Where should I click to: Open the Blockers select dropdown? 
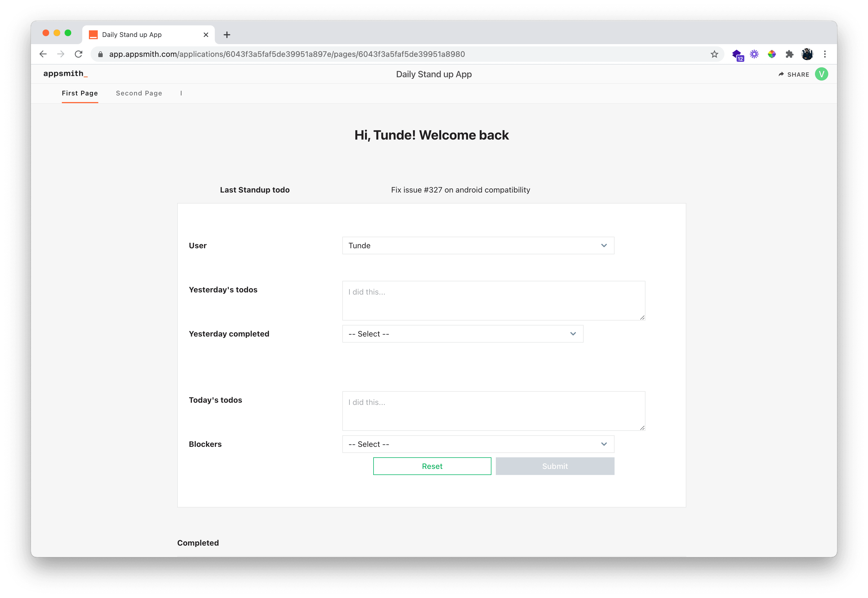tap(478, 444)
